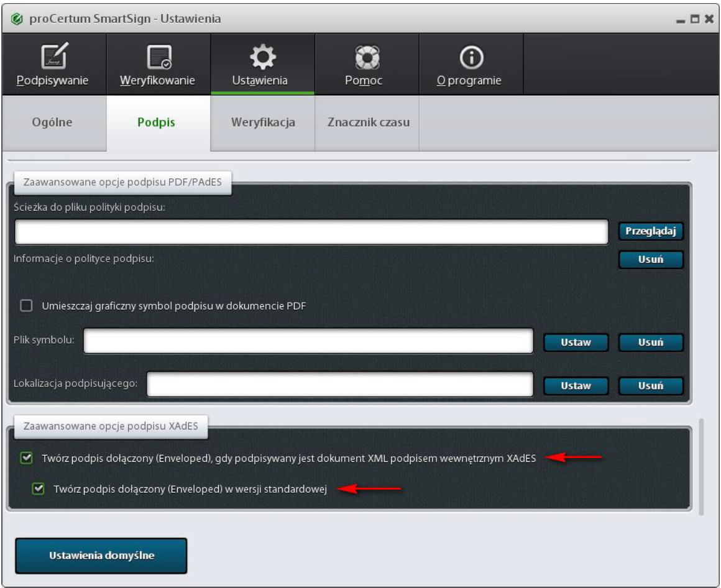This screenshot has width=721, height=588.
Task: Open the O programie info icon
Action: point(471,57)
